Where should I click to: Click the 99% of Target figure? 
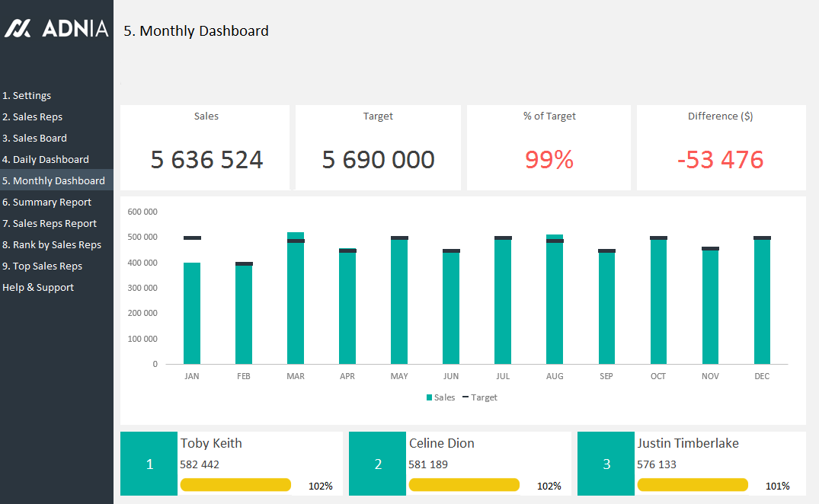[x=549, y=160]
